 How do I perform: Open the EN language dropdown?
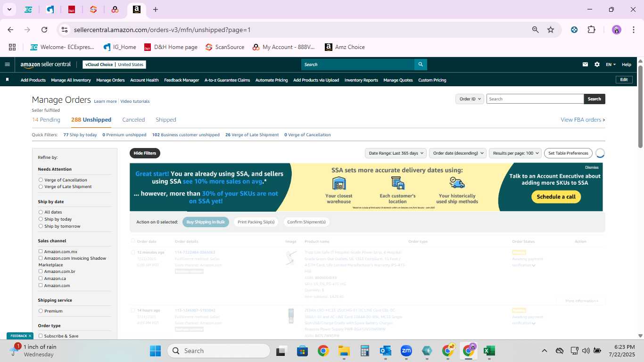pyautogui.click(x=611, y=65)
